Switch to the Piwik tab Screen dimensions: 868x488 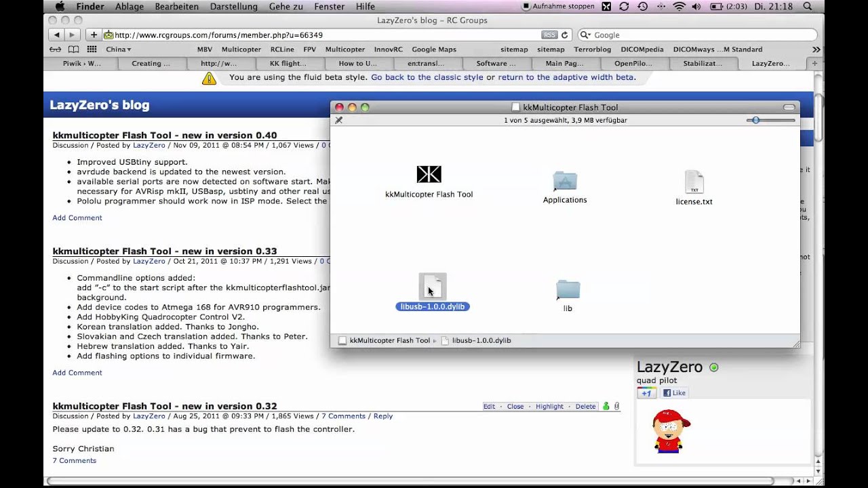click(x=83, y=63)
